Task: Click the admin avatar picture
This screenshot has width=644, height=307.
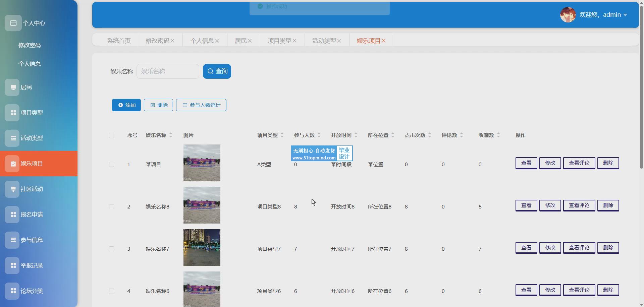Action: tap(568, 15)
